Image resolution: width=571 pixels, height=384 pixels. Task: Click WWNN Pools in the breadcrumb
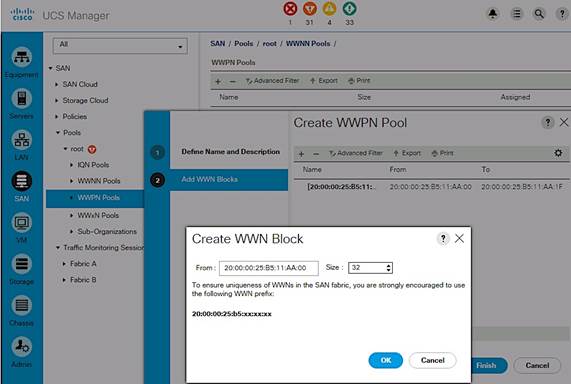tap(308, 44)
